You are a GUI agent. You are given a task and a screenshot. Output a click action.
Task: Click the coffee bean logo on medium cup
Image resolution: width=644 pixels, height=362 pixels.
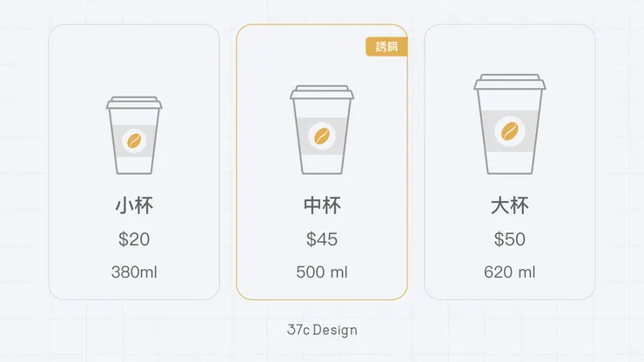pyautogui.click(x=322, y=136)
